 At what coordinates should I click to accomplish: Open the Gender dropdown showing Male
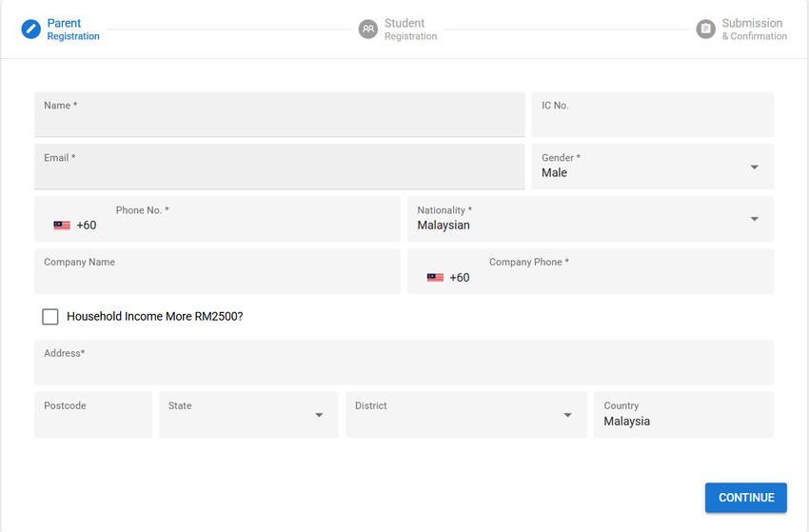[653, 167]
